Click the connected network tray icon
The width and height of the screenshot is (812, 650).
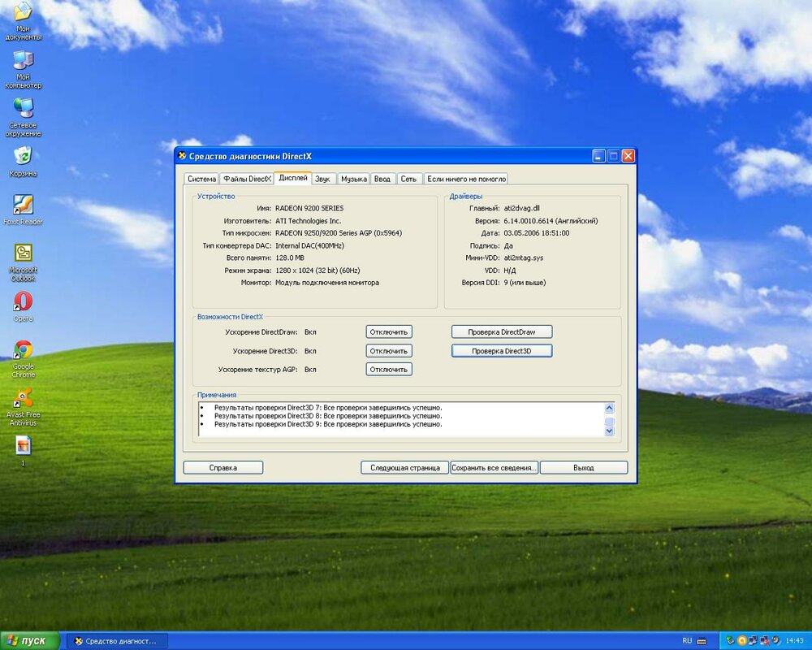(753, 641)
